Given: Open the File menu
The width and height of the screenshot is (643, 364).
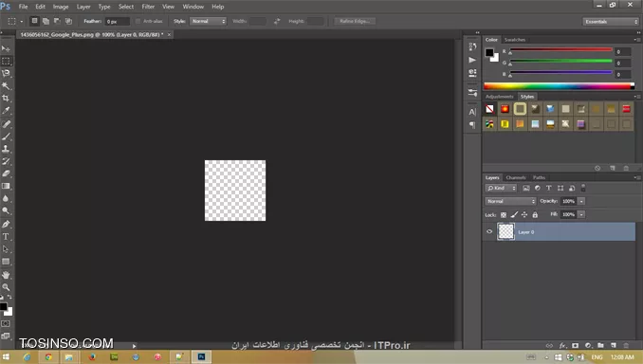Looking at the screenshot, I should pos(24,7).
